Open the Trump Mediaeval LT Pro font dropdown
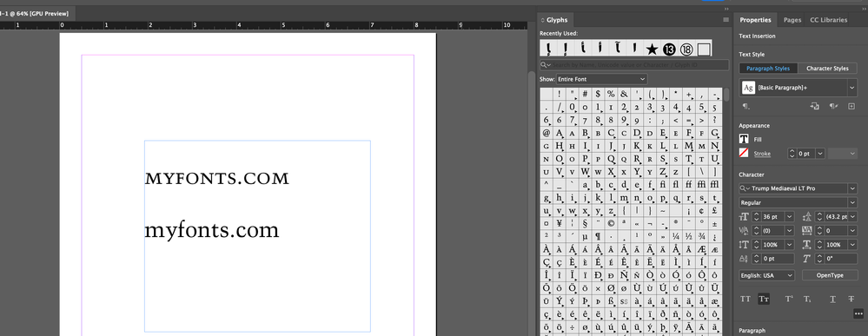The height and width of the screenshot is (336, 868). tap(852, 188)
